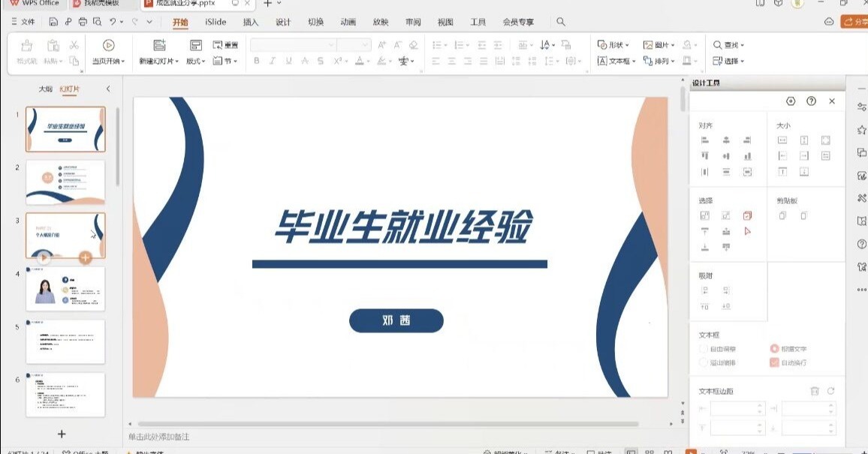This screenshot has height=454, width=868.
Task: Open the 图片 picture dropdown
Action: point(659,45)
